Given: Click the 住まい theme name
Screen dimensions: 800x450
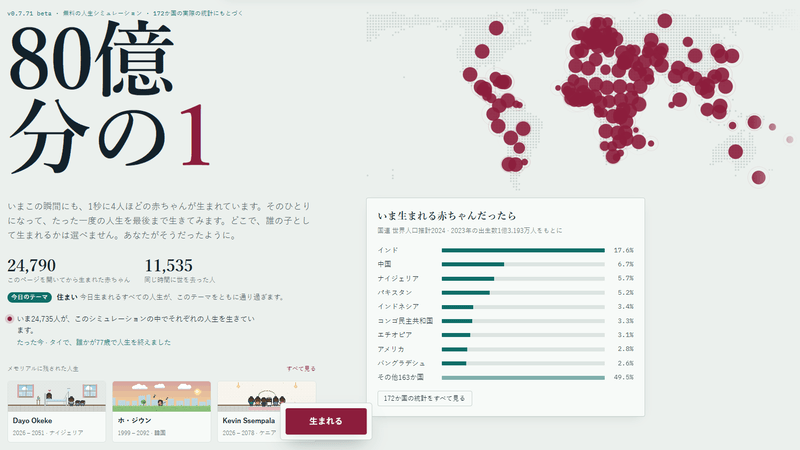Looking at the screenshot, I should (x=67, y=297).
